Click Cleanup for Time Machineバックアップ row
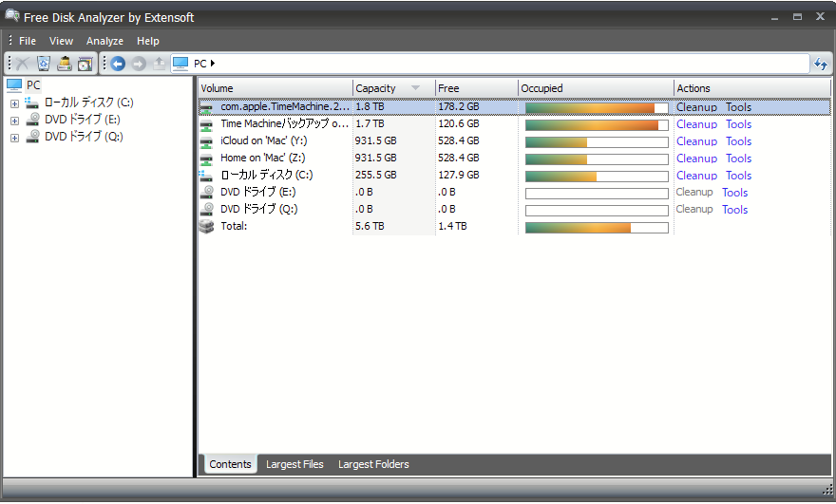The height and width of the screenshot is (504, 836). [x=696, y=124]
